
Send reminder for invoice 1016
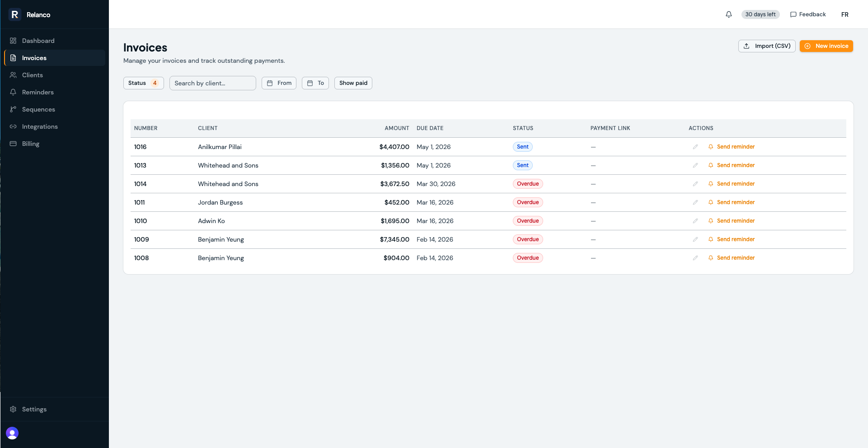[x=732, y=147]
